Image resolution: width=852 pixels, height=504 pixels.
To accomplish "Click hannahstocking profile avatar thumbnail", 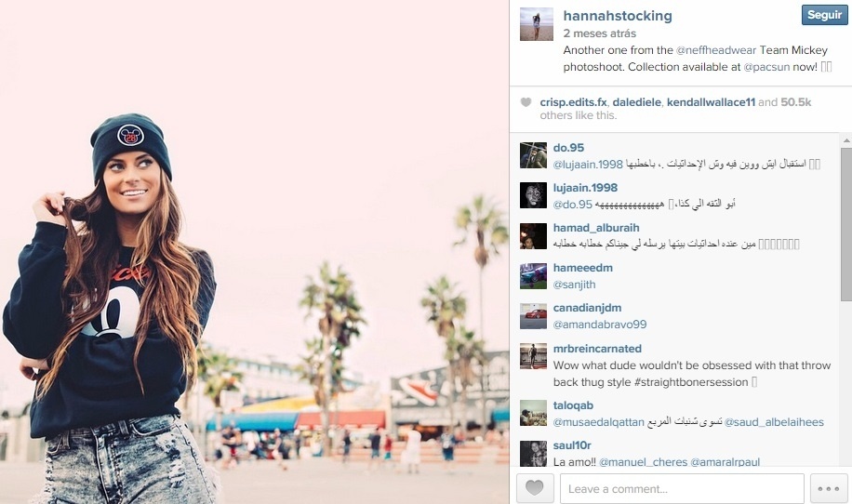I will 537,24.
